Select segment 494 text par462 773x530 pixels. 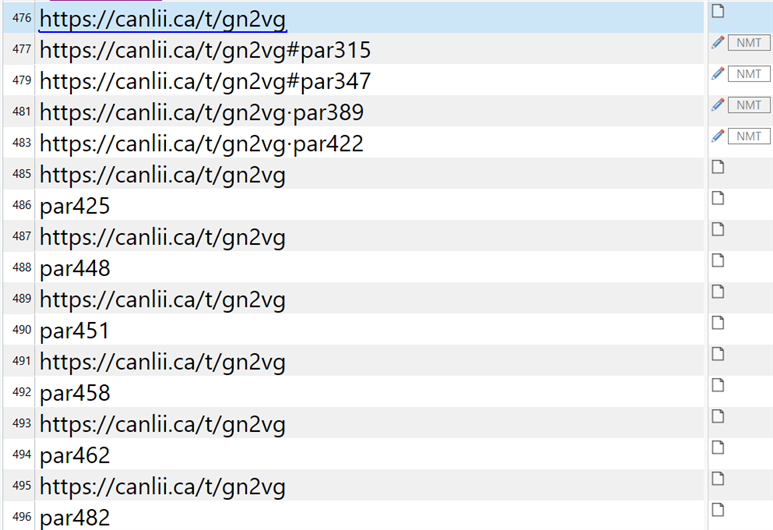coord(75,456)
